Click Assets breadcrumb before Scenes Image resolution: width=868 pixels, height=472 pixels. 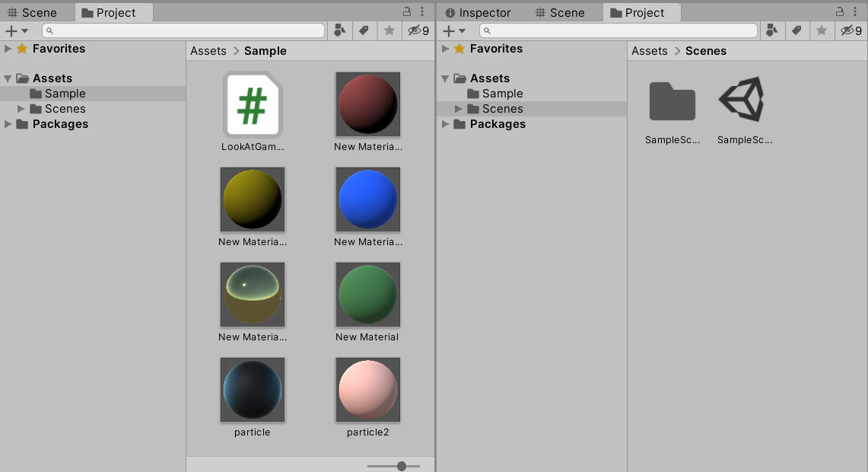coord(650,51)
